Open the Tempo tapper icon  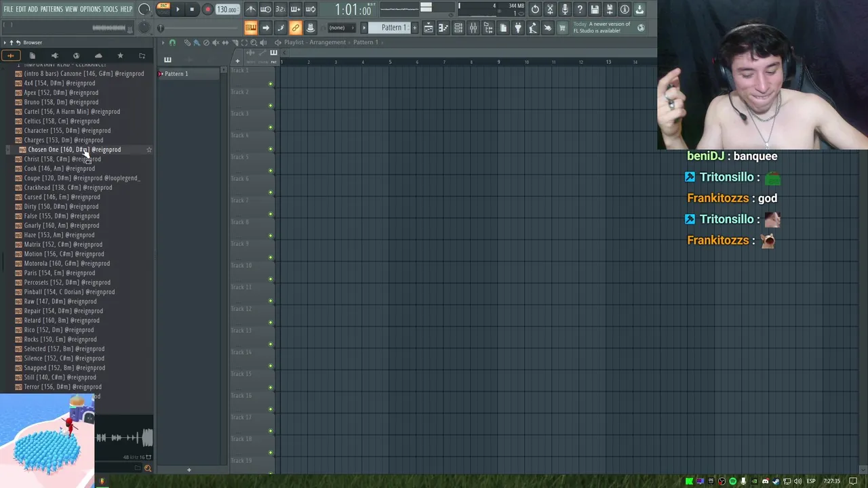[533, 28]
